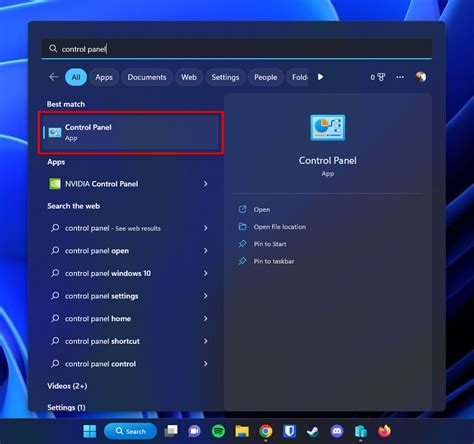474x444 pixels.
Task: Select 'control panel control' web suggestion
Action: 100,364
